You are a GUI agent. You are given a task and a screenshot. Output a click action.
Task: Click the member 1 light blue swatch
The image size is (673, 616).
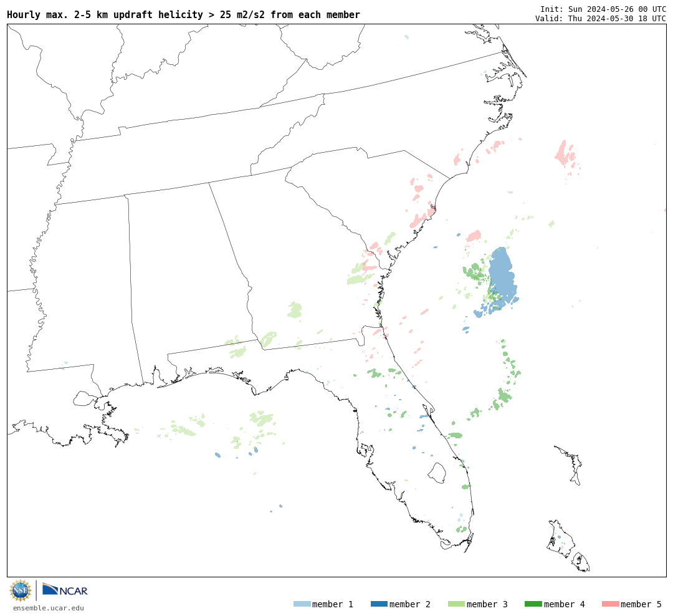coord(302,604)
